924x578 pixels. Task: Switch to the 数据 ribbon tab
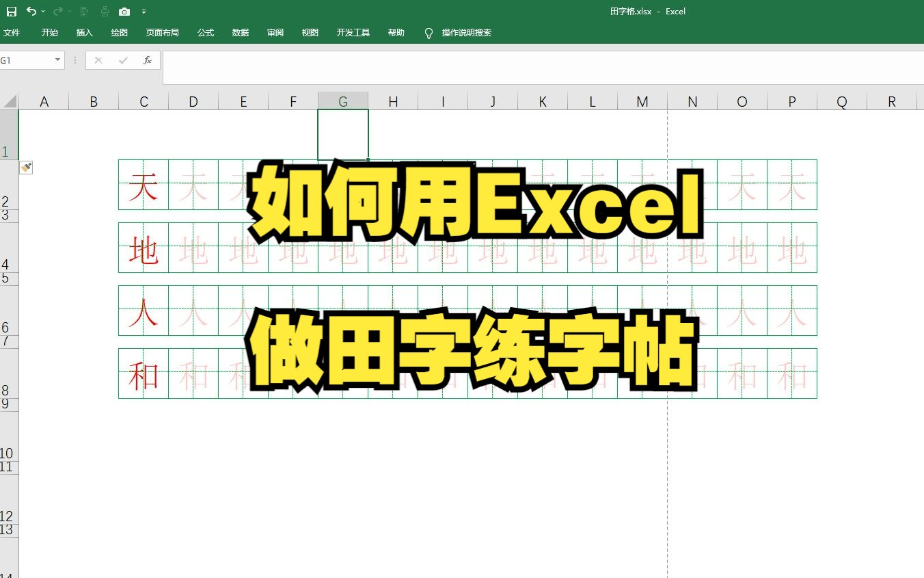click(241, 33)
